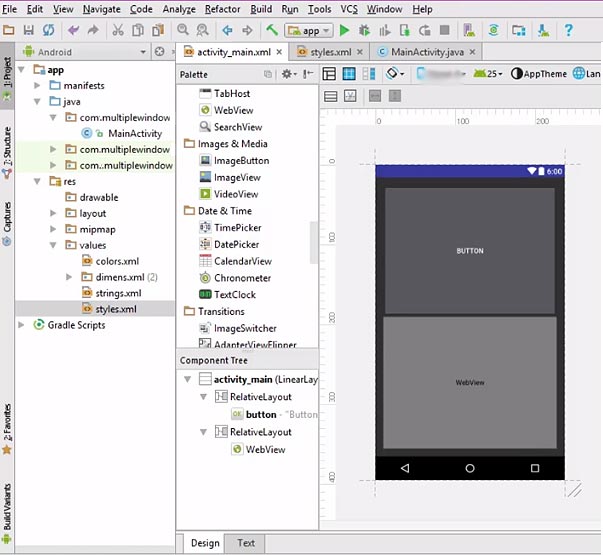Click the Debug bug icon
The height and width of the screenshot is (555, 603).
(364, 30)
